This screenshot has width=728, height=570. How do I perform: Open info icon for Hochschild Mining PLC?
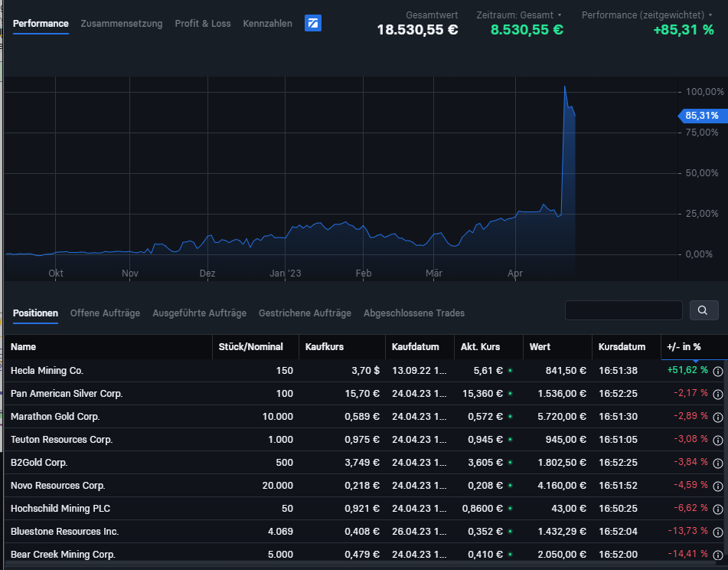718,509
